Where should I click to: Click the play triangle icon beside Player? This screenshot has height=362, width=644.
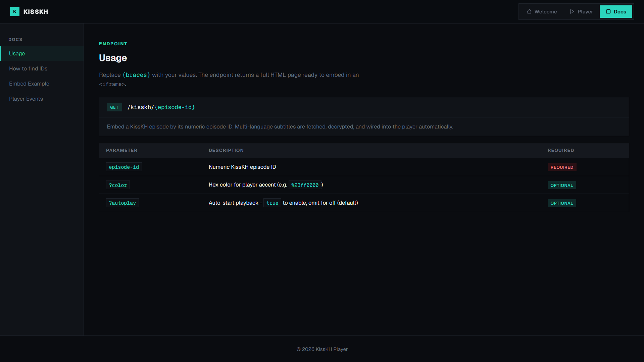[x=572, y=12]
